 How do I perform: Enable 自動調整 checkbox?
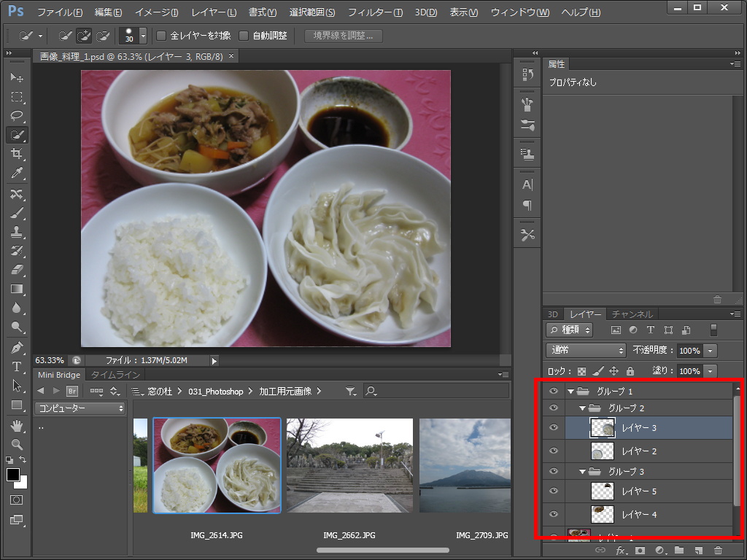244,36
